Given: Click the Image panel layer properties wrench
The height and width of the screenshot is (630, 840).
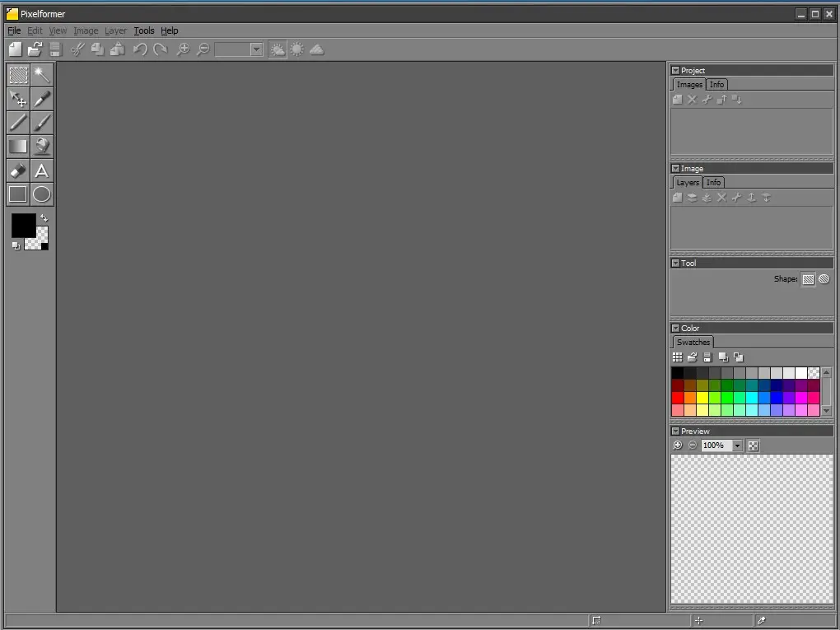Looking at the screenshot, I should 736,198.
